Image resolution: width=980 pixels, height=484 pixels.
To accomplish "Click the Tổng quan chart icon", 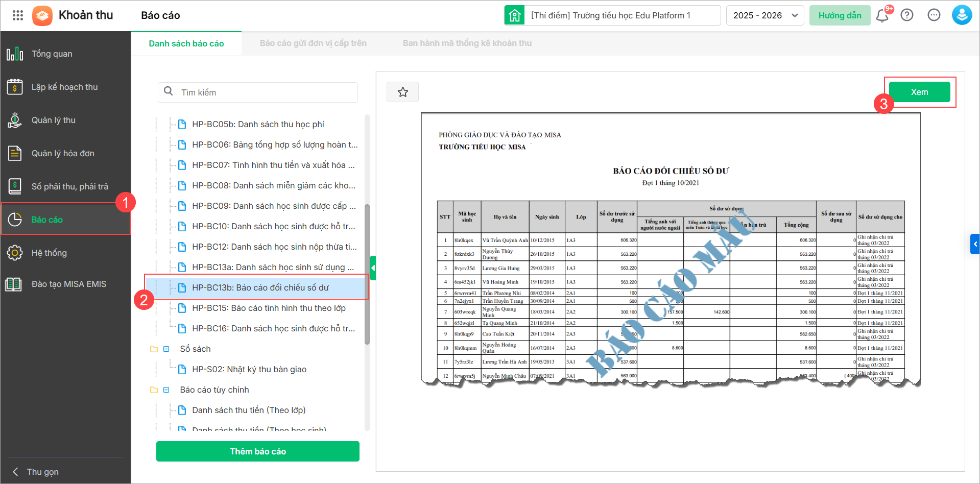I will tap(15, 54).
